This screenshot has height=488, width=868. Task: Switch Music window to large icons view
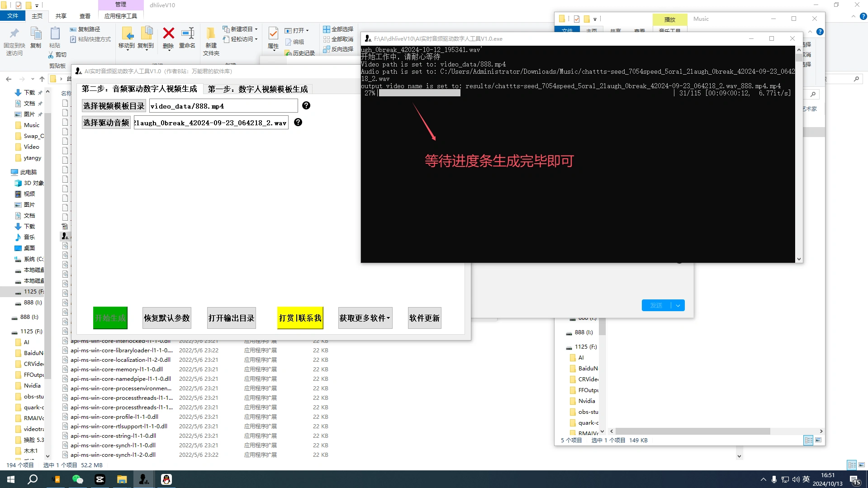(x=818, y=440)
